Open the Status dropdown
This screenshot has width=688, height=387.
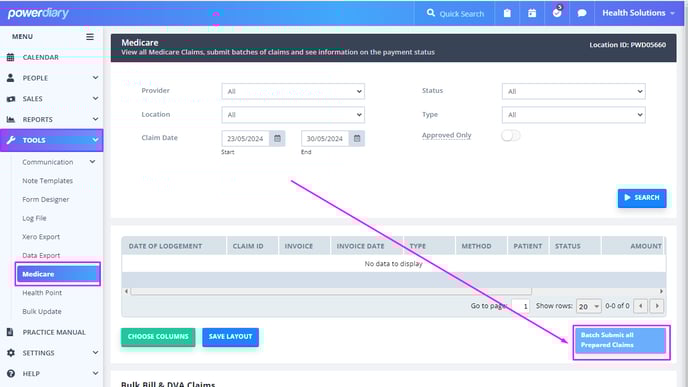[x=573, y=91]
